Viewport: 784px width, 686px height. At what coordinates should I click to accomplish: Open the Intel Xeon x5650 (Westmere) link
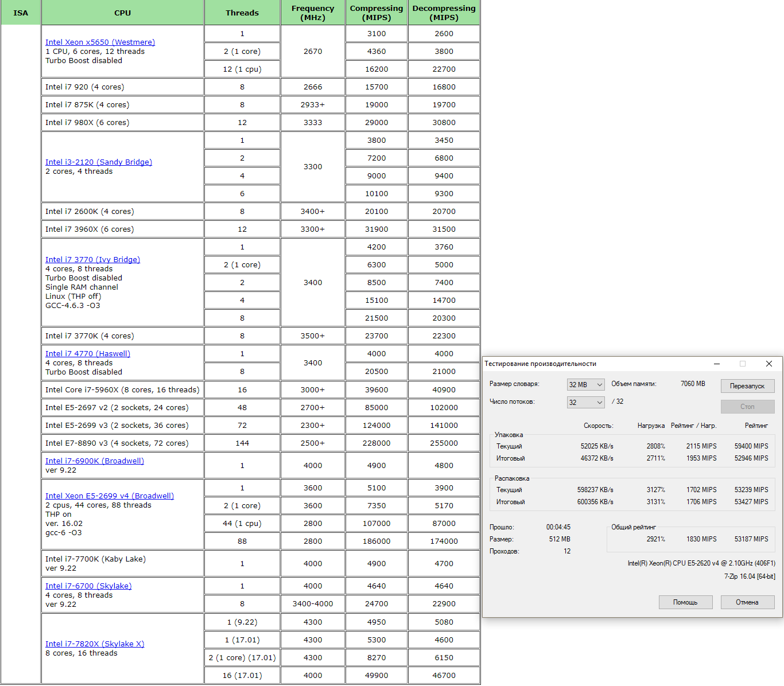tap(100, 42)
